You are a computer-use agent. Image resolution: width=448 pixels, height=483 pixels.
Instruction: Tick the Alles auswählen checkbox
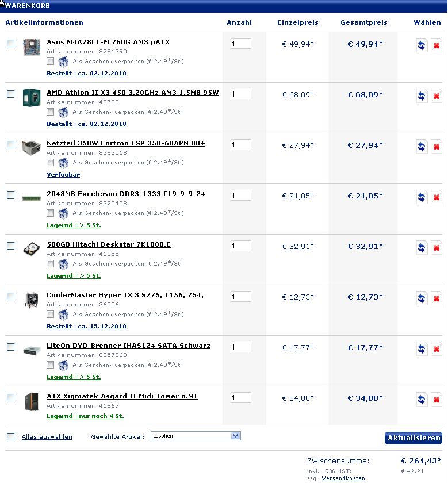pyautogui.click(x=11, y=436)
